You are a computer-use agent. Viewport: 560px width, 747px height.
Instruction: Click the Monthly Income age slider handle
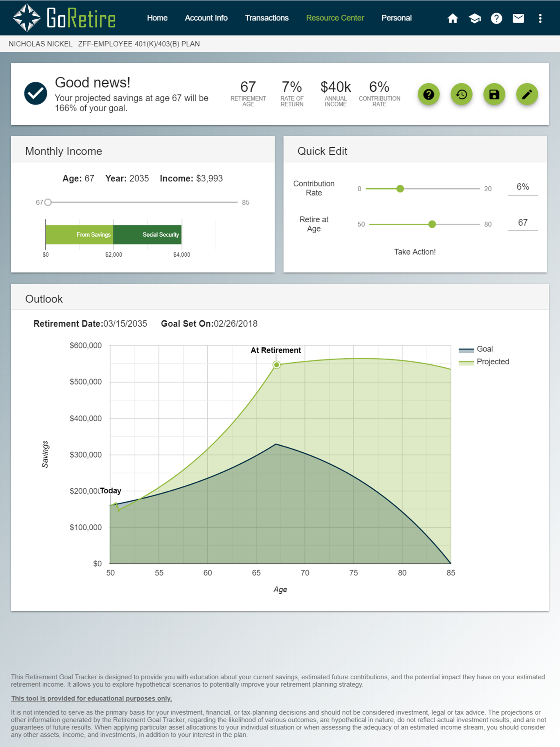pyautogui.click(x=48, y=202)
